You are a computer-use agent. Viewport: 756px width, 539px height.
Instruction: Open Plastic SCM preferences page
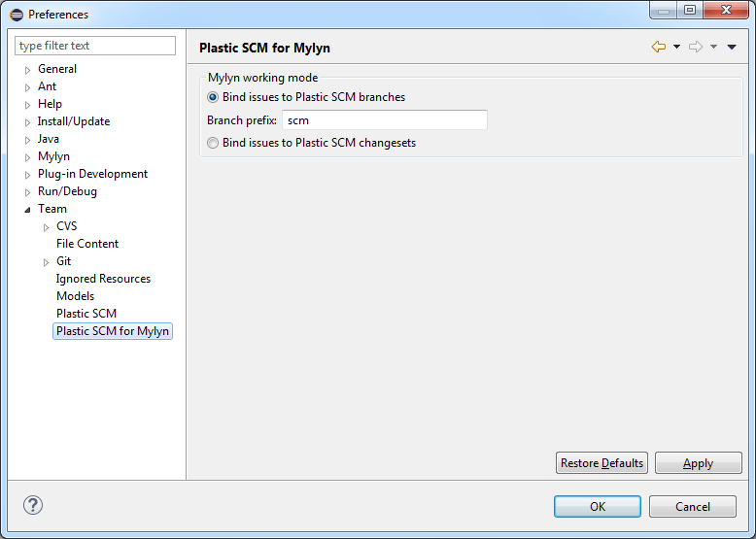(86, 314)
